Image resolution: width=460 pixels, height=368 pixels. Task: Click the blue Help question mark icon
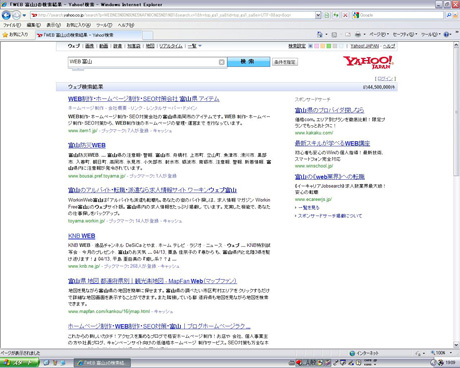coord(446,34)
